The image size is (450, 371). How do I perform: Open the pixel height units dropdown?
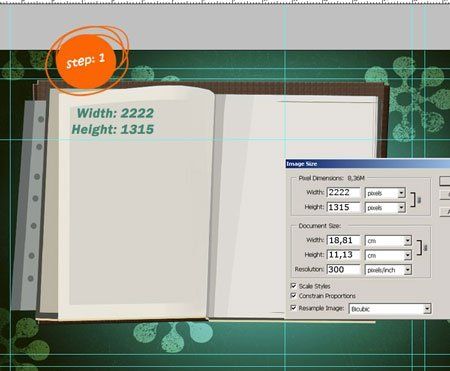(x=385, y=208)
